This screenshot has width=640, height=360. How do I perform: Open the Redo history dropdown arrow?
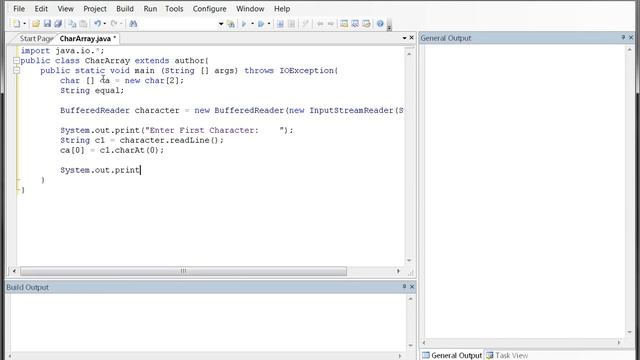[x=121, y=24]
